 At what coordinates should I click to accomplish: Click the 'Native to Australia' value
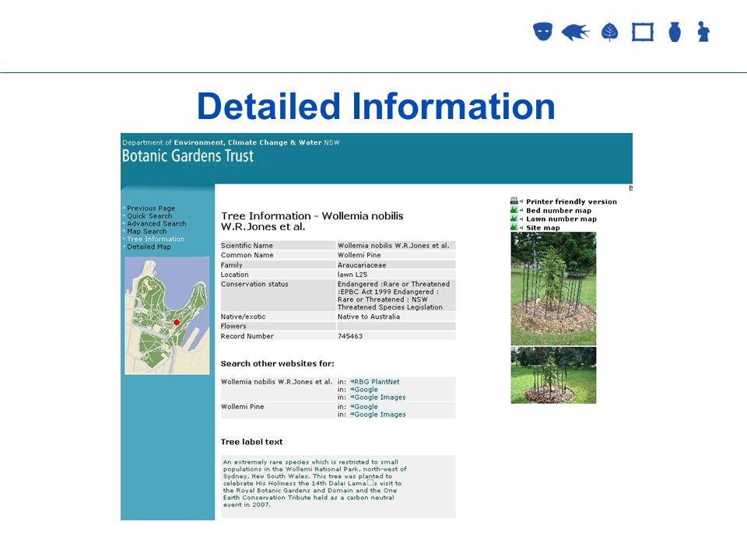369,317
